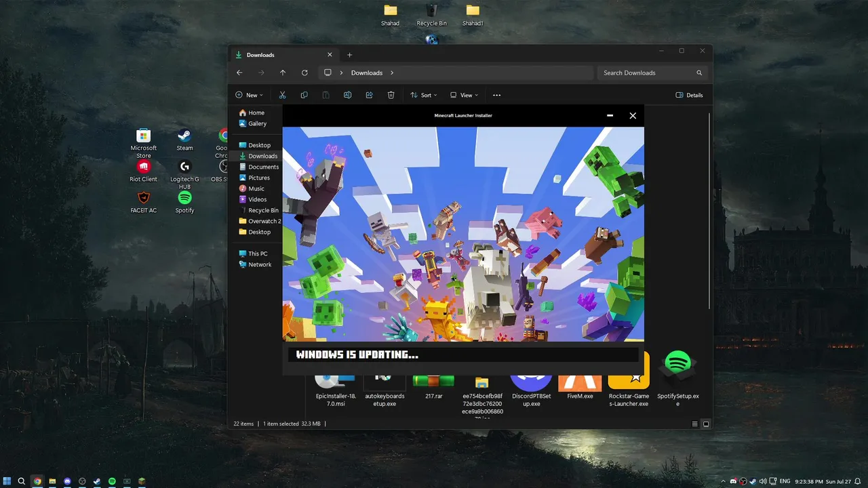Click the Delete trash icon in Explorer toolbar
Viewport: 868px width, 488px height.
coord(391,95)
